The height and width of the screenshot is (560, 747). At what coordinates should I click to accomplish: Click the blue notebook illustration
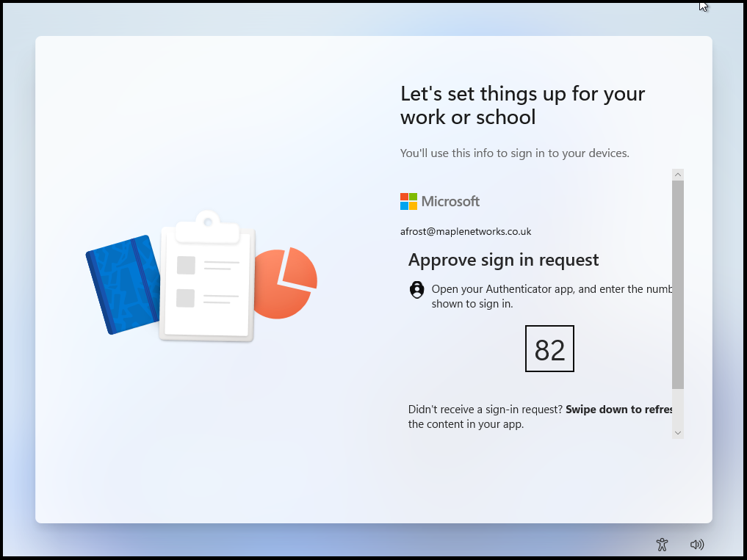(123, 284)
